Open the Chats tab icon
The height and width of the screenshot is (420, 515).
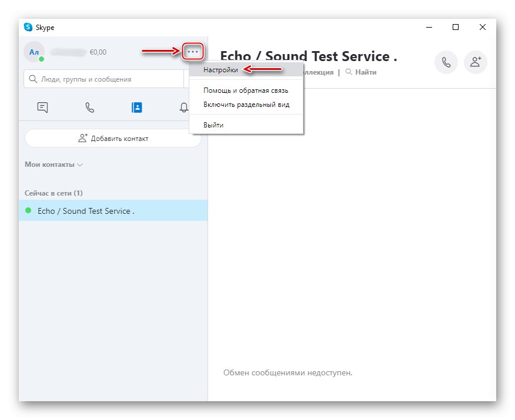[42, 107]
